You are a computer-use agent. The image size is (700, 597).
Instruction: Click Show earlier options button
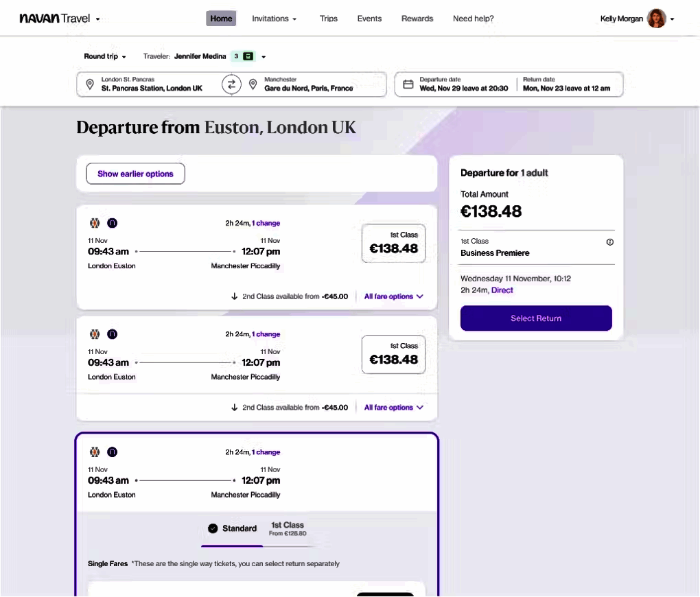point(135,174)
